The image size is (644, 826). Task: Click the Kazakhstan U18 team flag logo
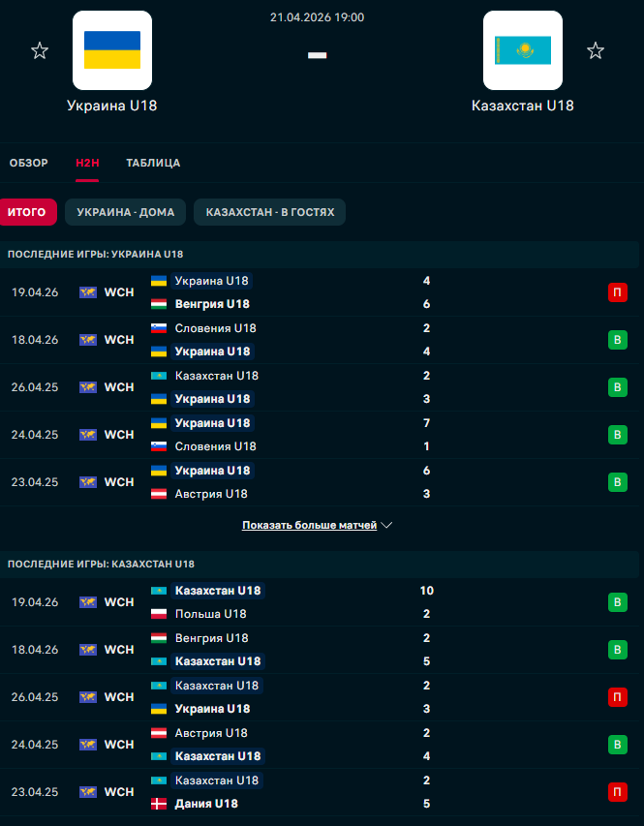(x=523, y=50)
